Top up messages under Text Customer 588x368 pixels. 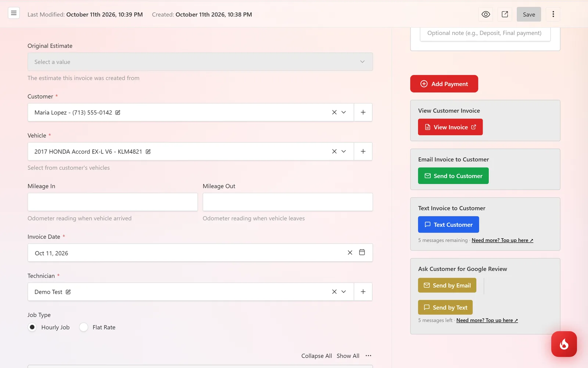[x=502, y=240]
